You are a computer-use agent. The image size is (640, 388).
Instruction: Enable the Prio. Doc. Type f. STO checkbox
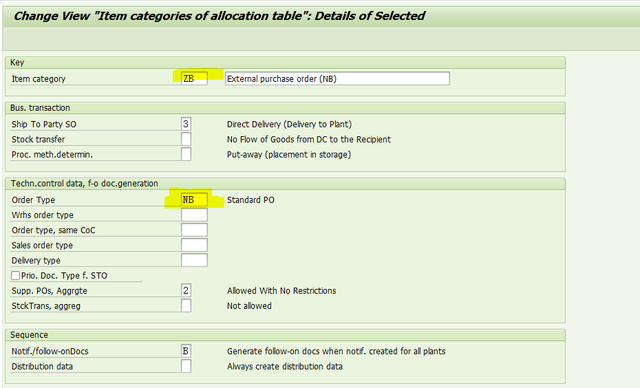[x=16, y=275]
